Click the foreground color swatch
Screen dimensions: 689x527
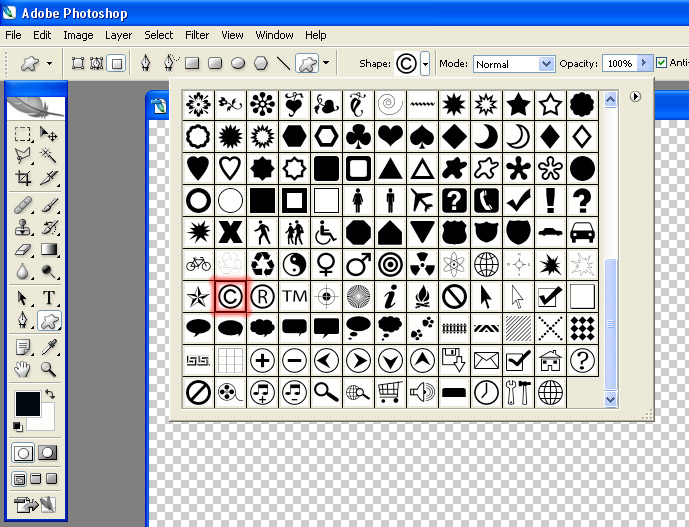point(27,404)
